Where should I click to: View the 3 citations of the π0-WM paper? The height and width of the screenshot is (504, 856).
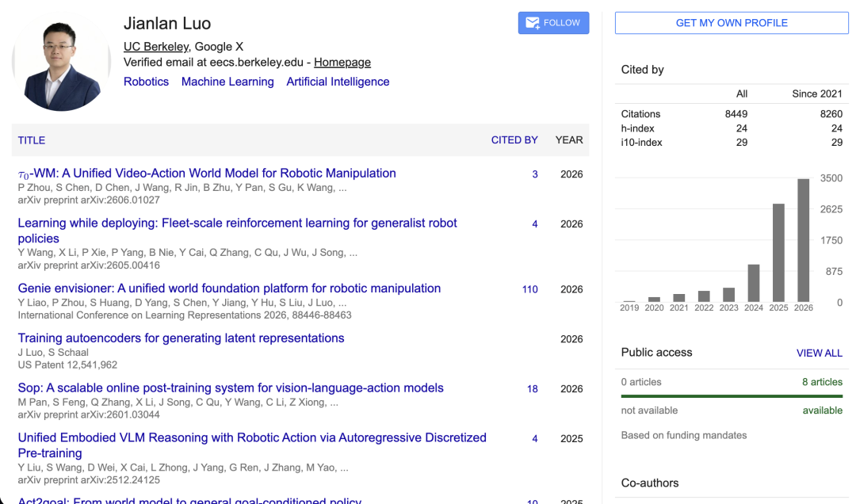click(x=535, y=174)
